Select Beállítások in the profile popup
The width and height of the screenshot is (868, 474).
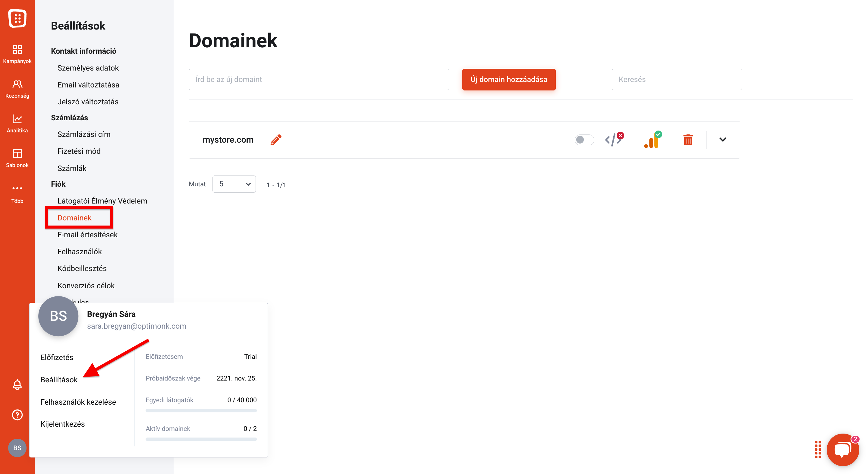point(59,380)
